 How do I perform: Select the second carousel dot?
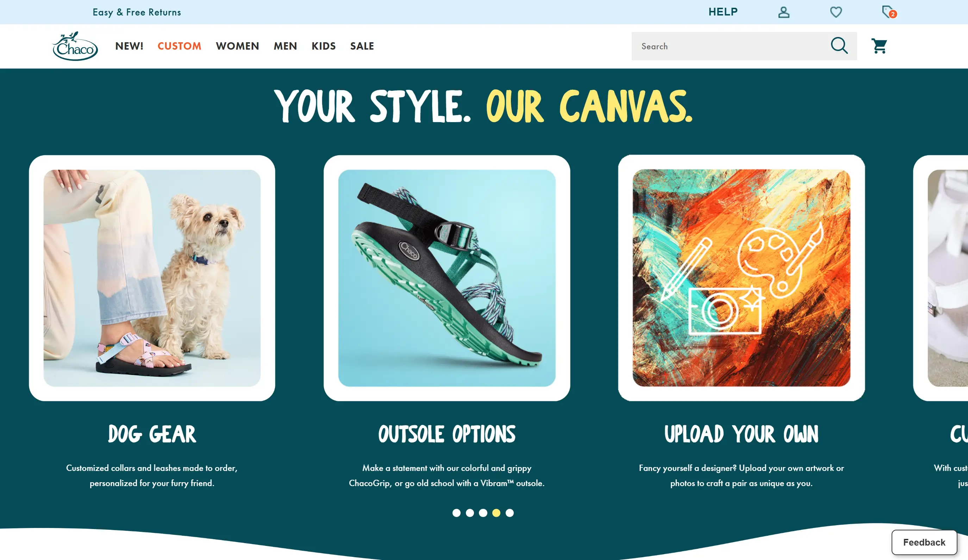click(470, 513)
